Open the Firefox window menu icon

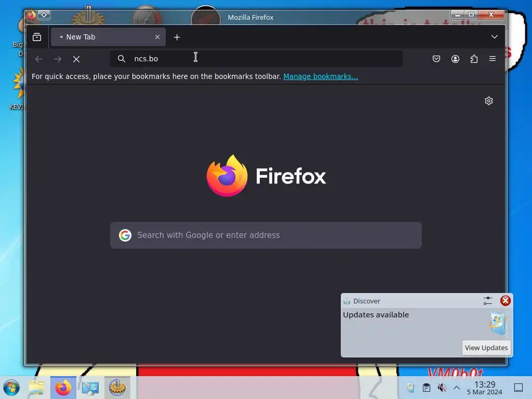[x=32, y=15]
